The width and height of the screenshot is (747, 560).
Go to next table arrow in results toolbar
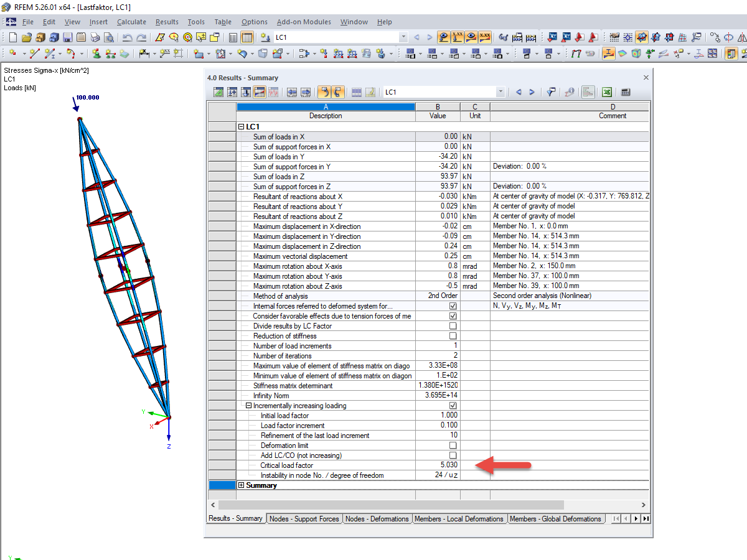[306, 92]
